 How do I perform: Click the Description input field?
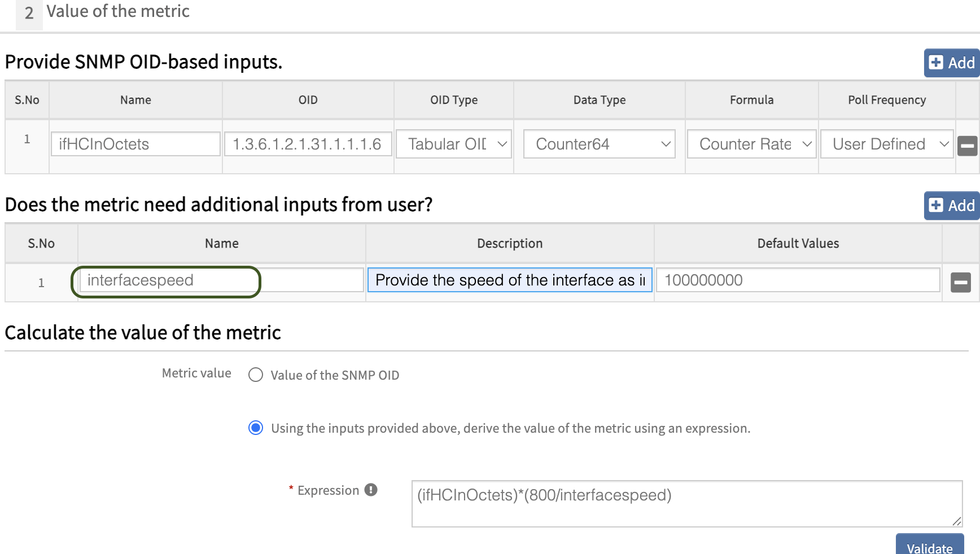pyautogui.click(x=509, y=280)
